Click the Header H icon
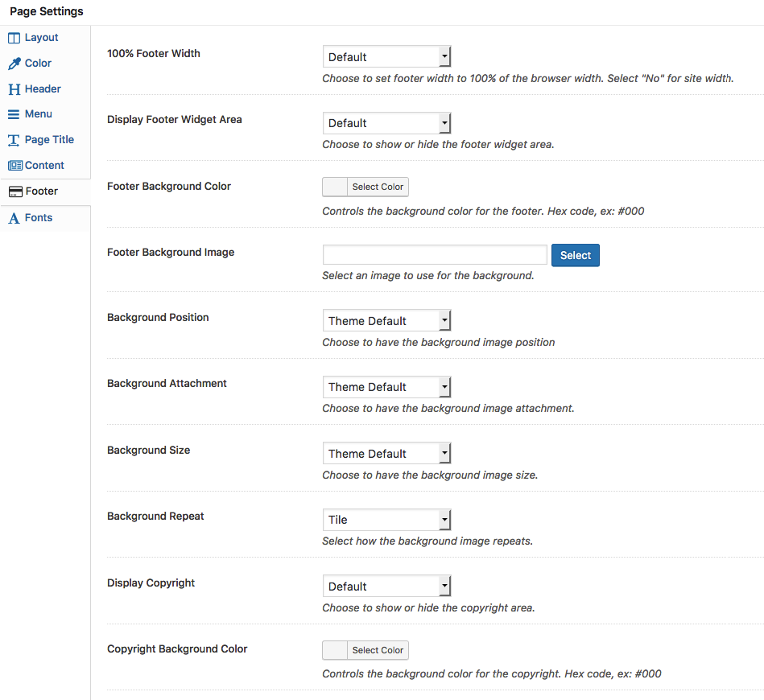This screenshot has width=764, height=700. pyautogui.click(x=14, y=89)
